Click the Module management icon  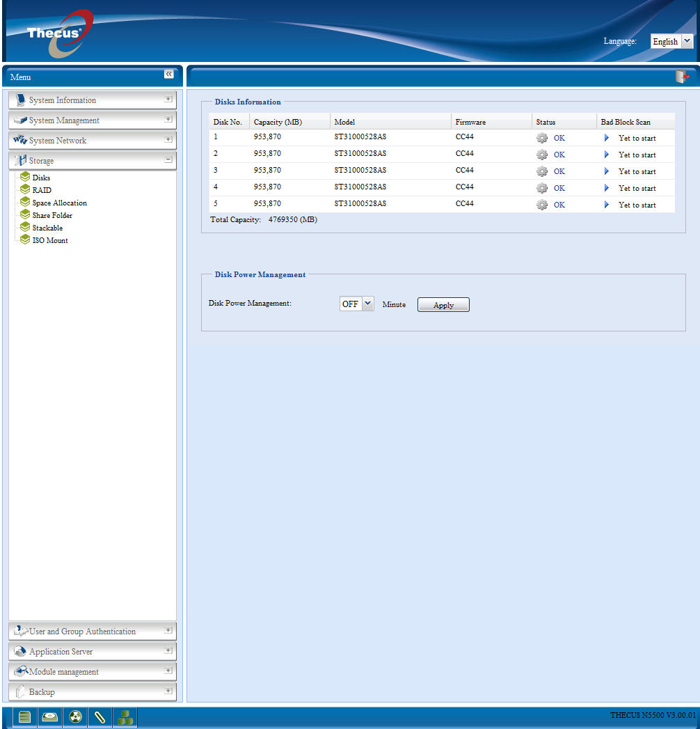[x=21, y=671]
